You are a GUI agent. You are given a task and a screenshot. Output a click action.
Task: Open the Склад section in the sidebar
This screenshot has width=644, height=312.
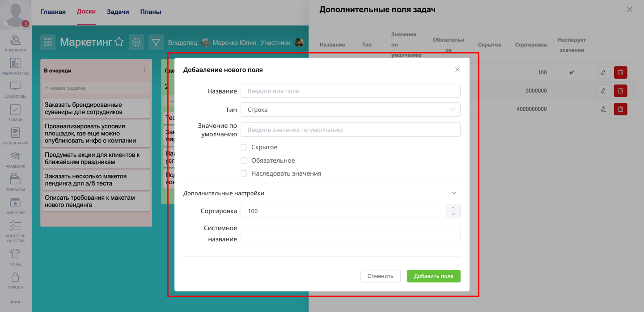16,256
